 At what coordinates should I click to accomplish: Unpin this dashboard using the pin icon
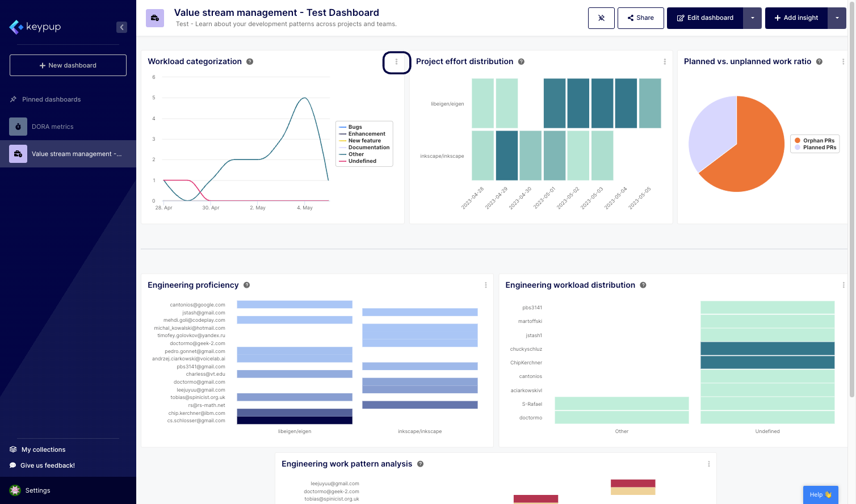[x=601, y=18]
